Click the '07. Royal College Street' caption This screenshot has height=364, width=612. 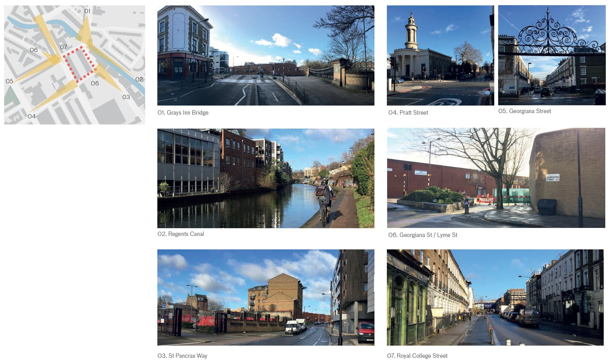point(417,356)
